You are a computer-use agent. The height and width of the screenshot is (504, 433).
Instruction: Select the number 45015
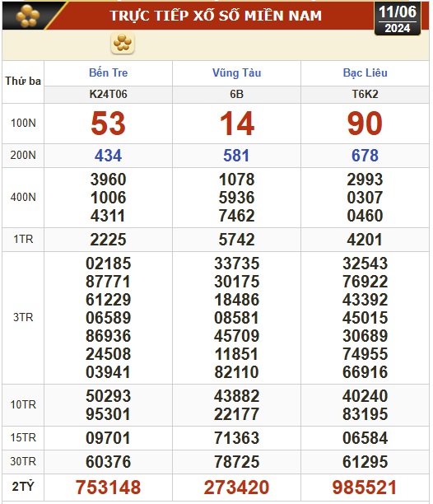click(365, 318)
